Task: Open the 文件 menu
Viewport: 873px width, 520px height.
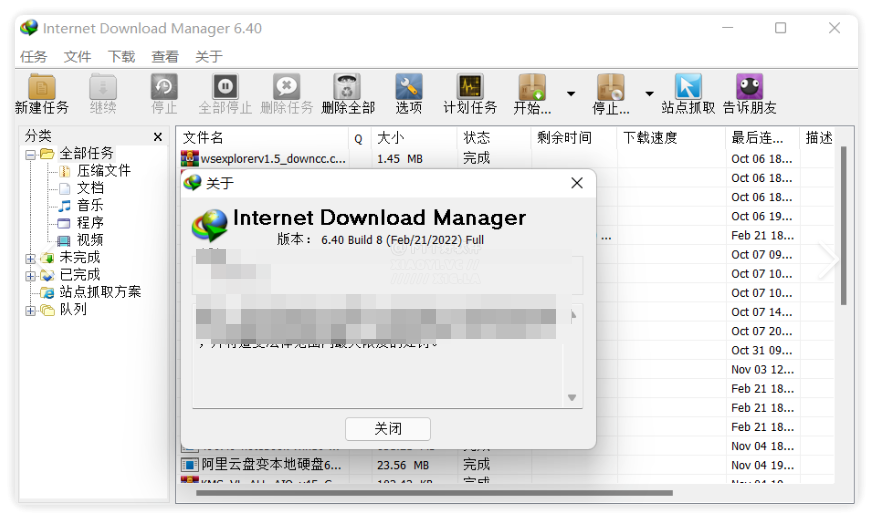Action: (x=77, y=57)
